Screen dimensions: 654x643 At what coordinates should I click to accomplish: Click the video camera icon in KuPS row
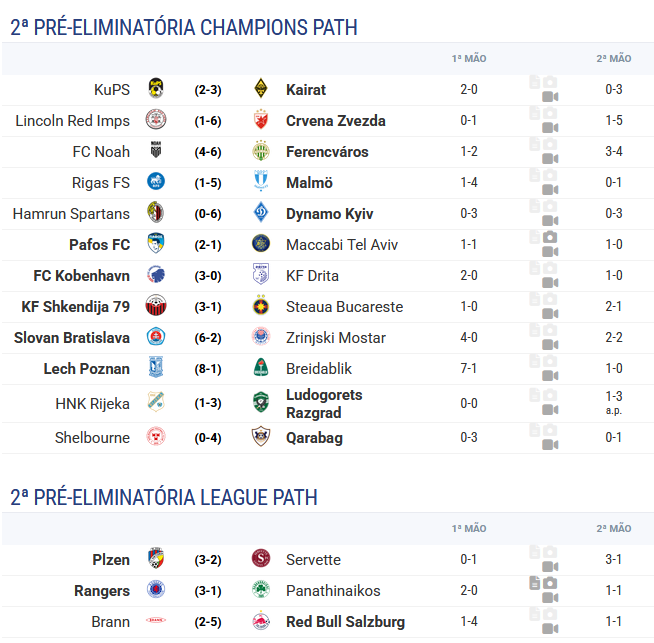pos(550,97)
